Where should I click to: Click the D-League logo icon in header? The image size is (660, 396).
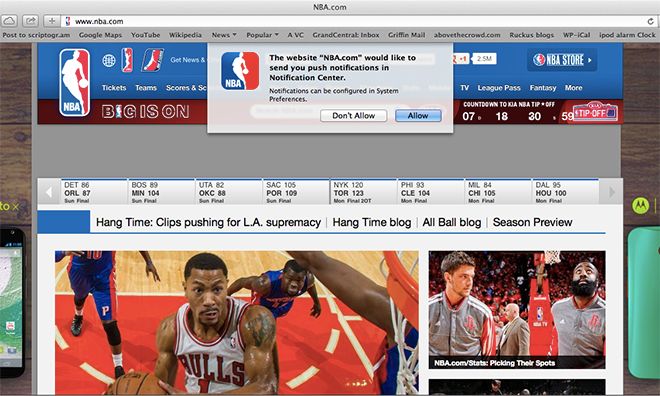click(x=152, y=60)
